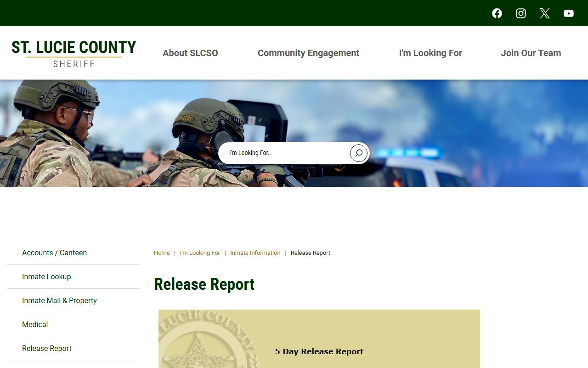Open the Join Our Team menu
The height and width of the screenshot is (368, 588).
[531, 53]
